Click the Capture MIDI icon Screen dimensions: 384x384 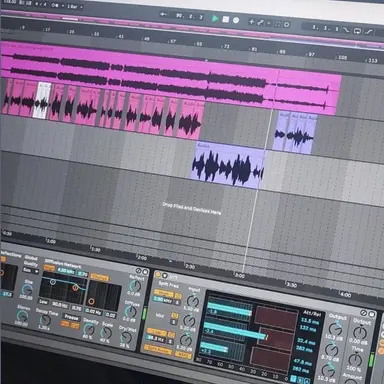pos(278,24)
